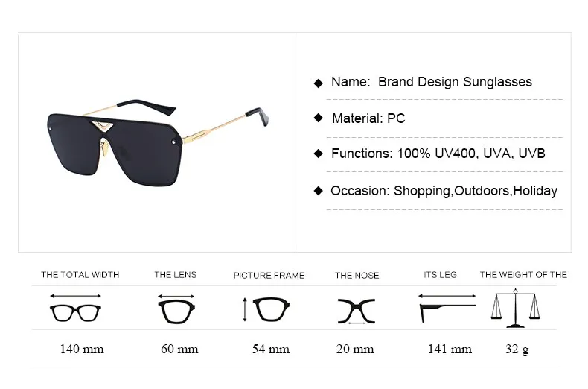Screen dimensions: 588x389
Task: Select the 'Brand Design Sunglasses' name text
Action: [x=455, y=82]
